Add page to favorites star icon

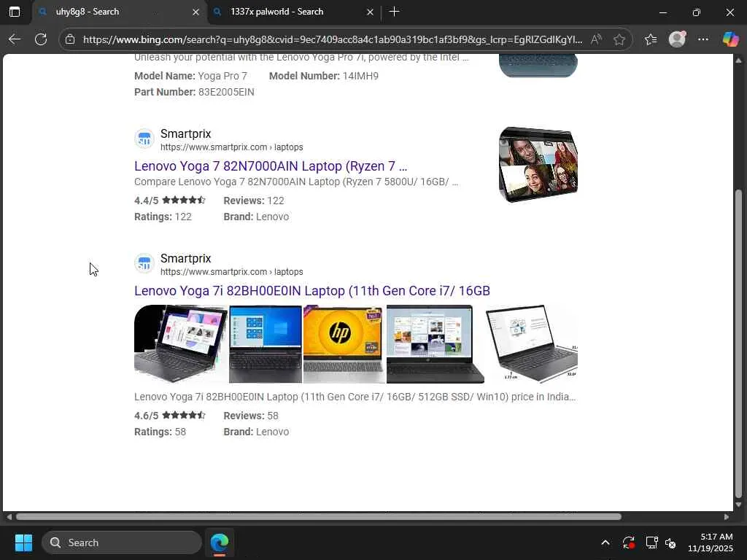619,39
